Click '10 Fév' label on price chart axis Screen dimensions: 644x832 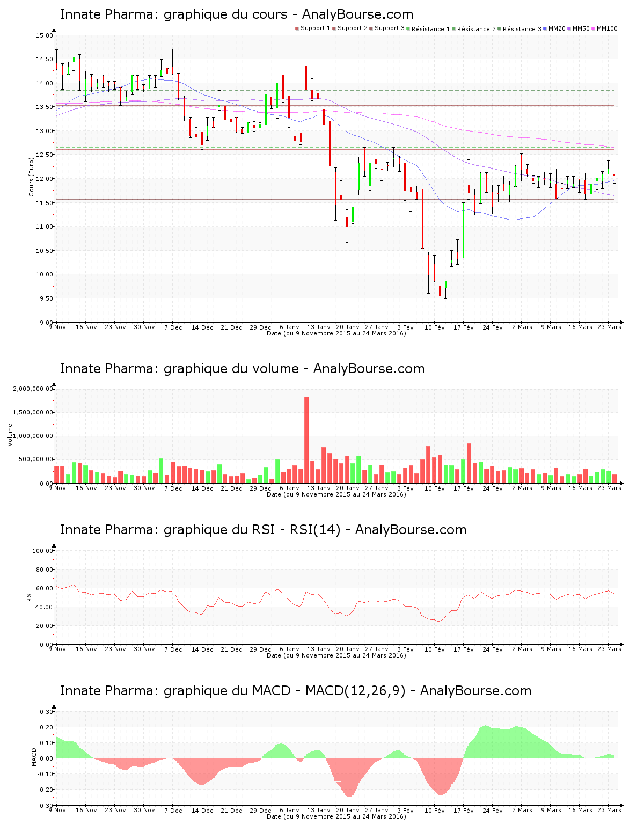tap(435, 327)
